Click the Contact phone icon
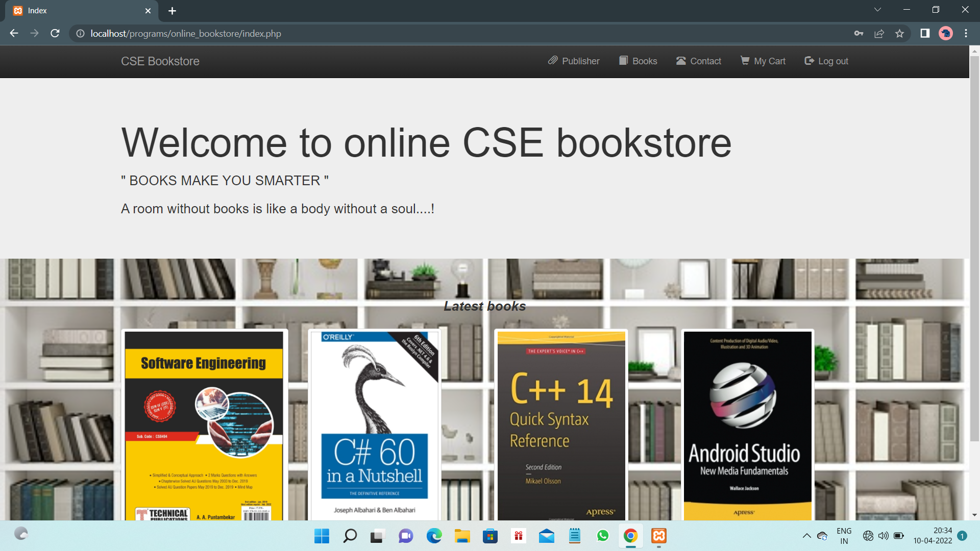The width and height of the screenshot is (980, 551). coord(681,61)
